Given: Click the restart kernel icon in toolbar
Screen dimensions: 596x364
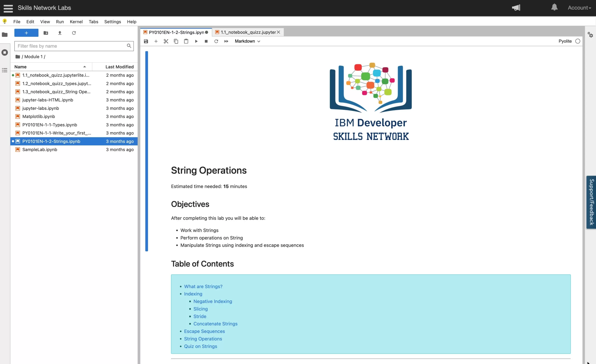Looking at the screenshot, I should pyautogui.click(x=216, y=41).
